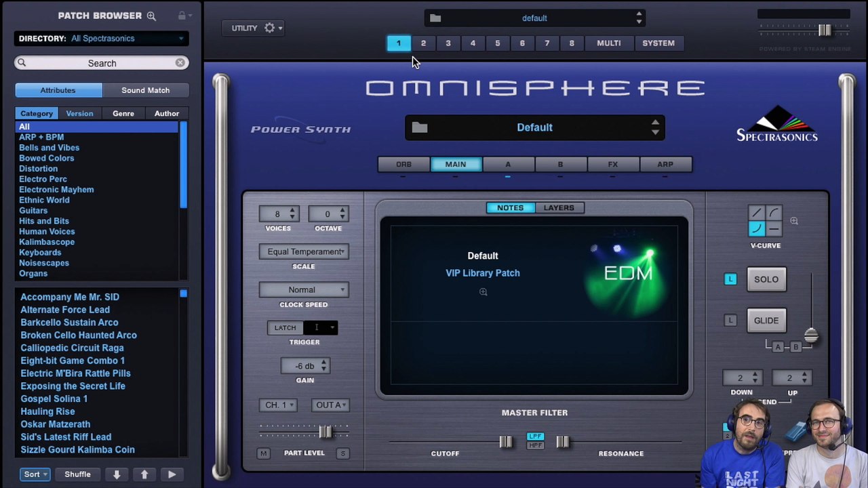868x488 pixels.
Task: Select the flat velocity curve icon
Action: pos(774,229)
